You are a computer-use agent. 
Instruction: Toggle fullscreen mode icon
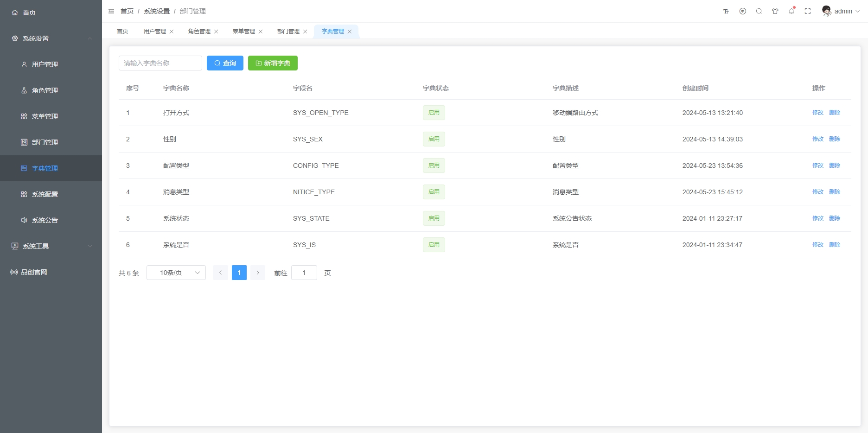coord(808,12)
